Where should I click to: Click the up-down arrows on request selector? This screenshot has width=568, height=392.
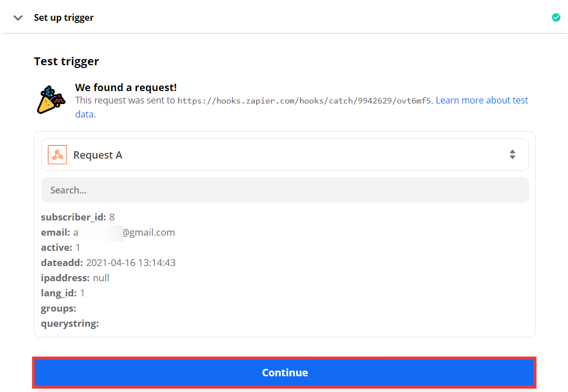coord(512,155)
